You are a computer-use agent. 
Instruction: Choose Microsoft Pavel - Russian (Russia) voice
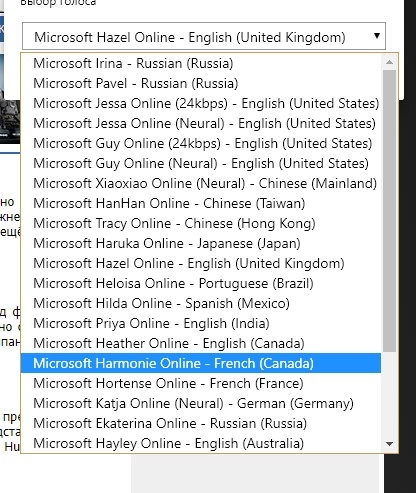[201, 83]
